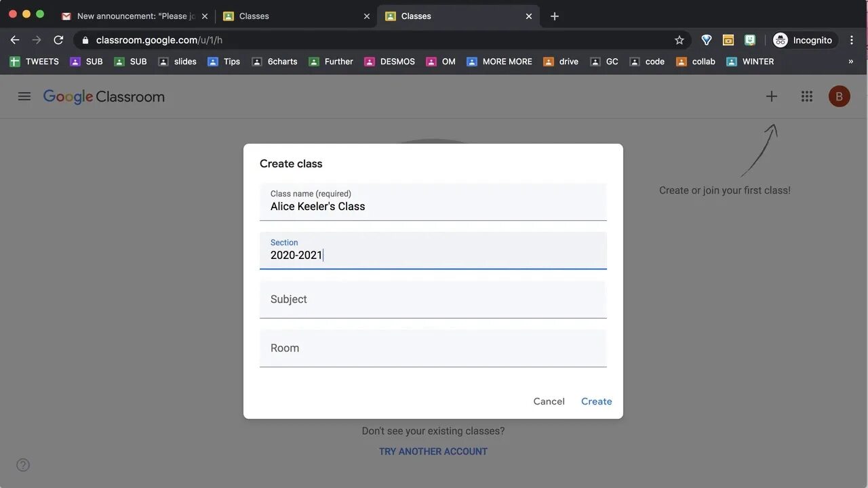The width and height of the screenshot is (868, 488).
Task: Select the active third Classes tab
Action: pos(458,16)
